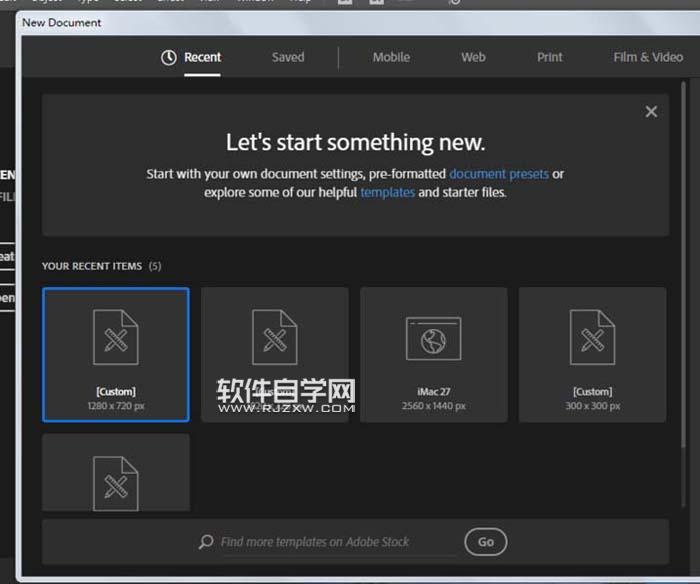Viewport: 700px width, 584px height.
Task: Select the iMac 27 web preset icon
Action: pos(433,338)
